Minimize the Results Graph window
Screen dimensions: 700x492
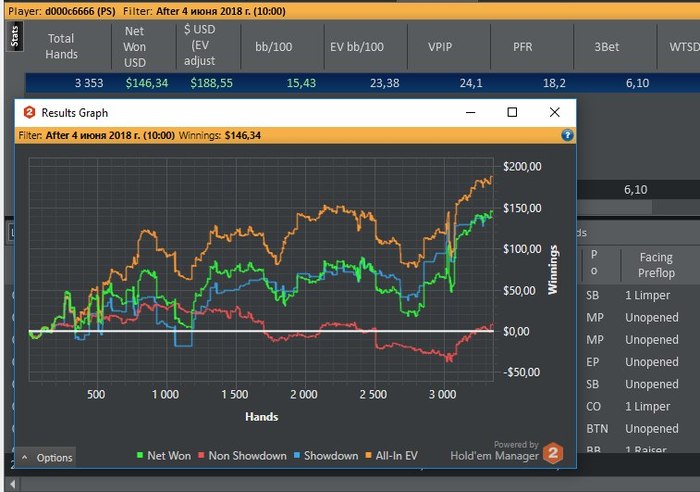pos(471,112)
